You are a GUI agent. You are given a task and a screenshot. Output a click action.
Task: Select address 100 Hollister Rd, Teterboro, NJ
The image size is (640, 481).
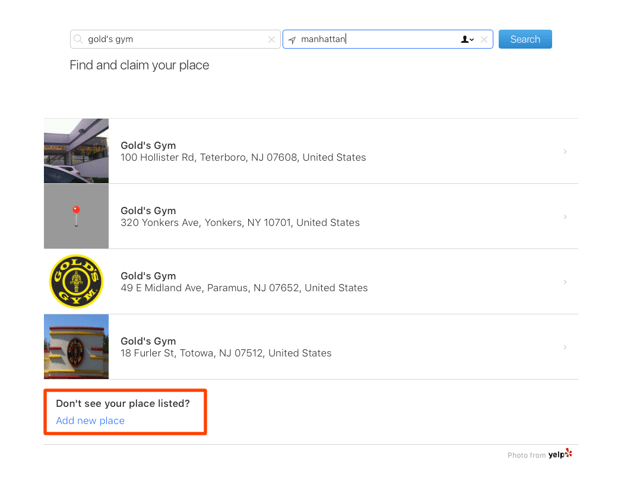click(243, 157)
